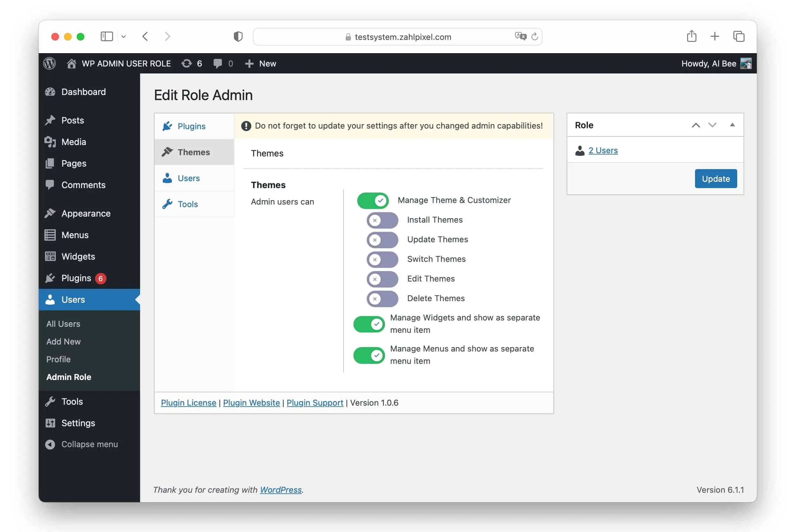Open the Plugin Support link
Screen dimensions: 786x532
315,403
